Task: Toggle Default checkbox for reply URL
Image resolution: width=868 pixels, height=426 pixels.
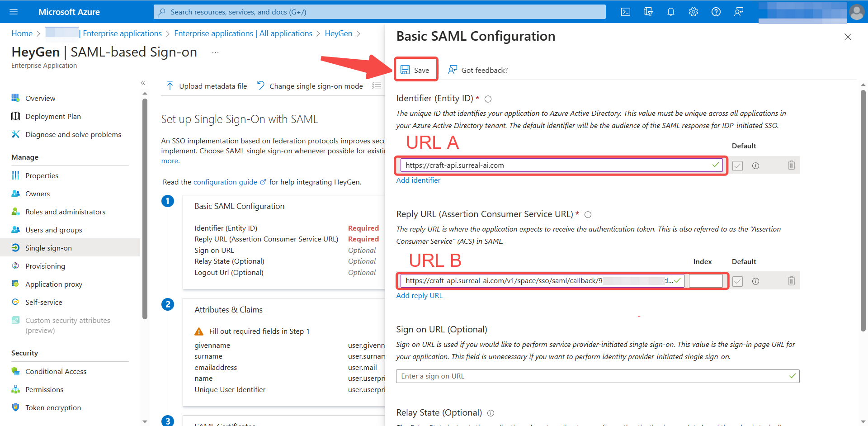Action: (737, 281)
